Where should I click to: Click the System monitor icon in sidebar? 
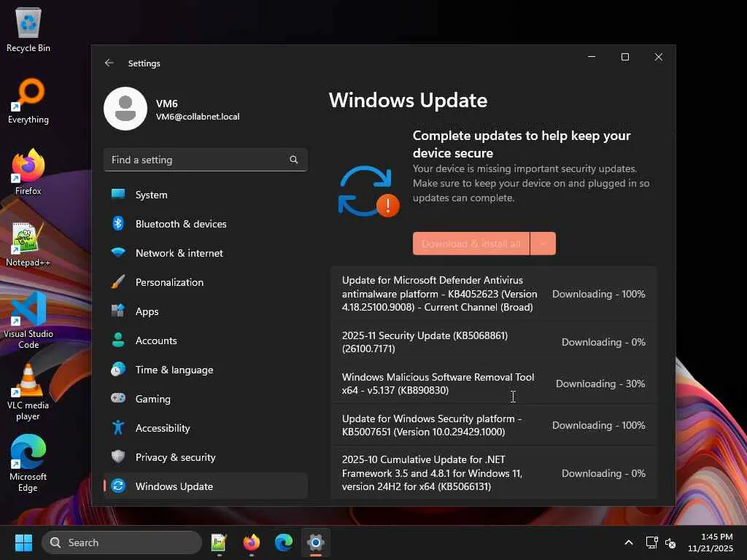click(x=118, y=194)
